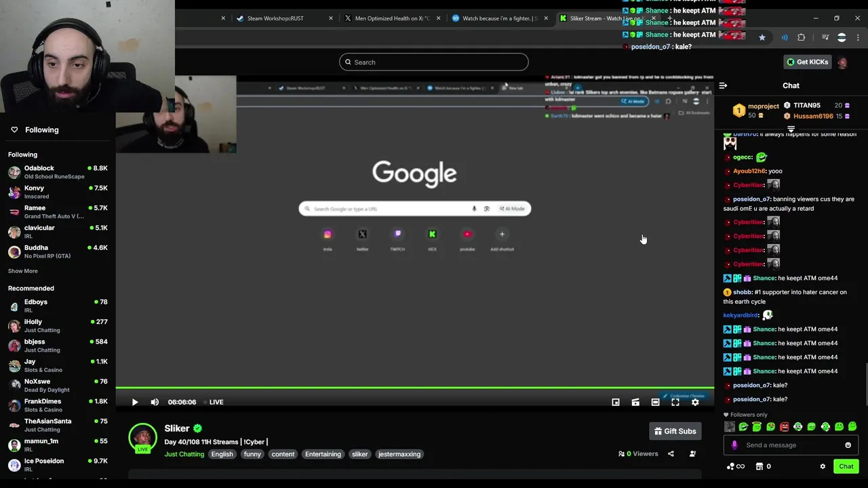Click the Just Chatting category link

pyautogui.click(x=184, y=454)
